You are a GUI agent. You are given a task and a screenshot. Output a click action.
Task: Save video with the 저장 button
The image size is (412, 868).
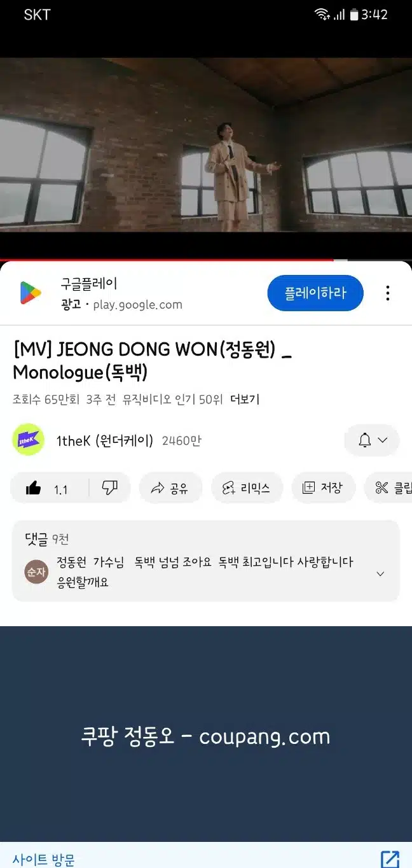[x=323, y=488]
